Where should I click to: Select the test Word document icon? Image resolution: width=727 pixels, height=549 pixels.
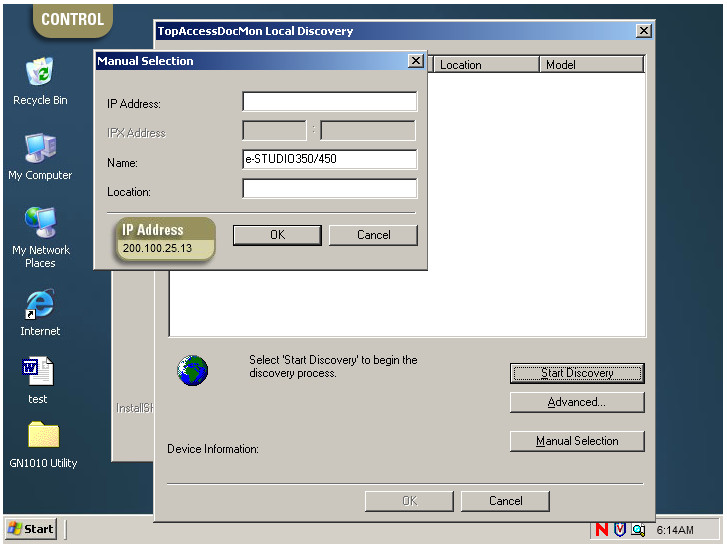(x=38, y=371)
